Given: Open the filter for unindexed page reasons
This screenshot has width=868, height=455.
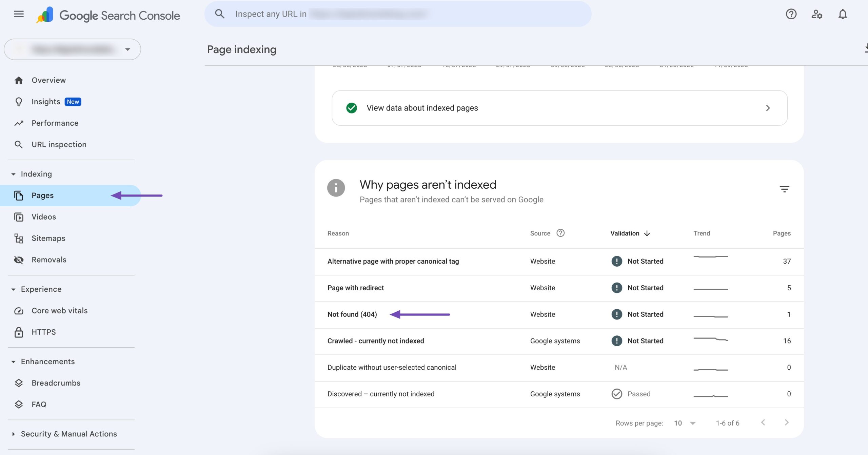Looking at the screenshot, I should click(785, 189).
